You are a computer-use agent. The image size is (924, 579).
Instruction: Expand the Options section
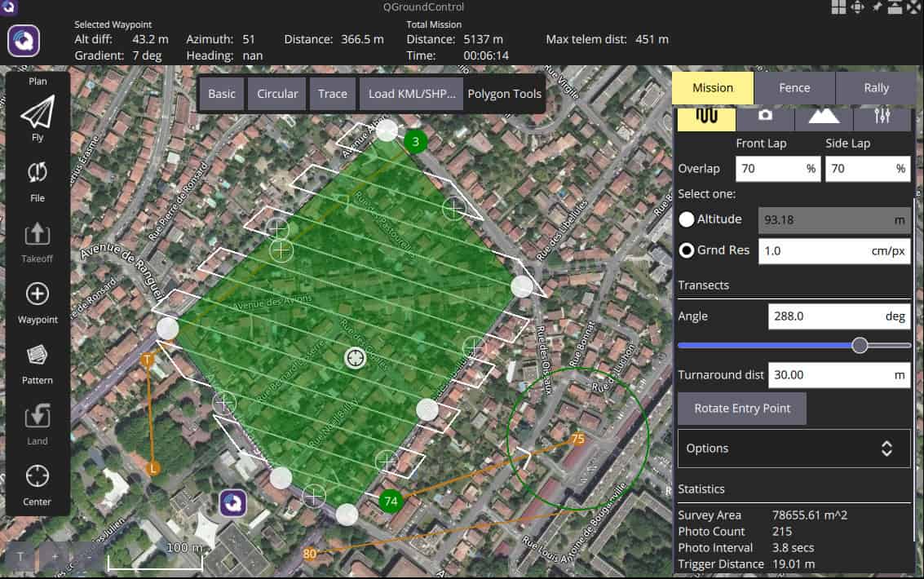(x=793, y=448)
